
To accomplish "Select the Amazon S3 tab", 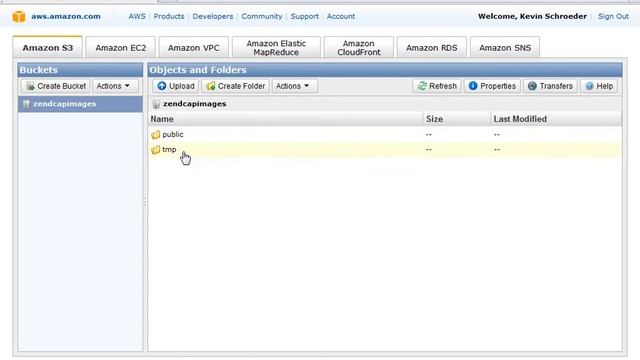I will (x=47, y=47).
